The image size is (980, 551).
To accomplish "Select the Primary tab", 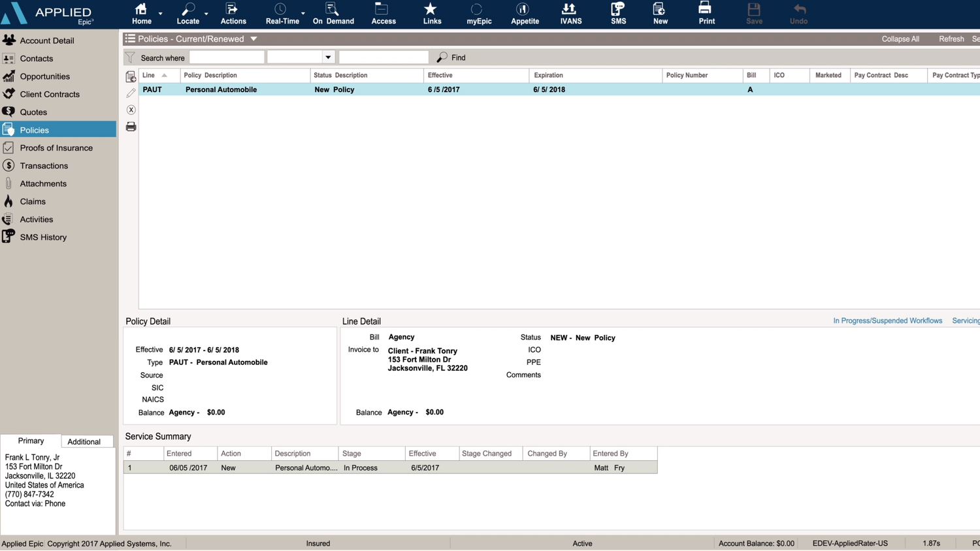I will tap(31, 441).
